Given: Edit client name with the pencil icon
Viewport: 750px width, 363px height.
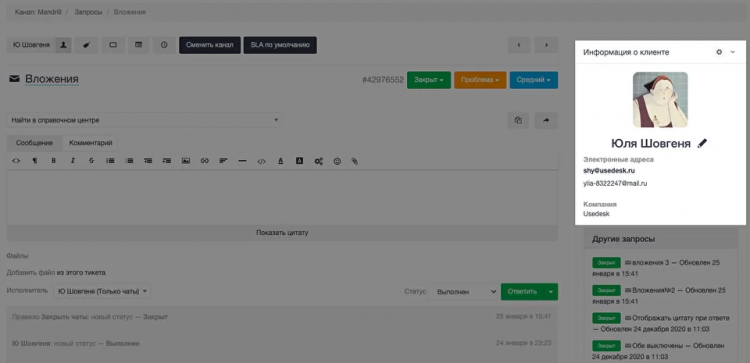Looking at the screenshot, I should tap(702, 143).
